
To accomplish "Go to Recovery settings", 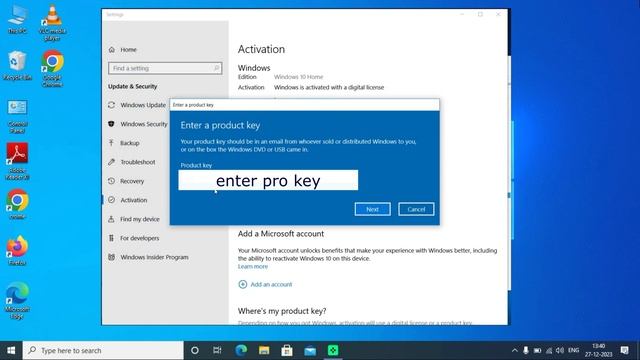I will 132,181.
